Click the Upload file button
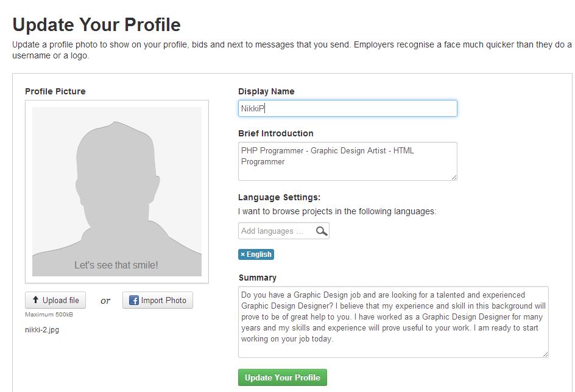Viewport: 575px width, 392px height. point(55,300)
